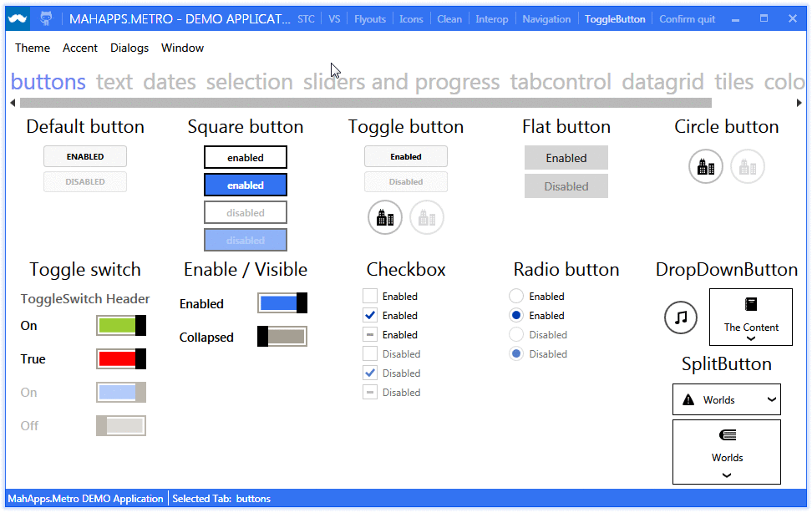Click the horizontal scrollbar below the tab strip
The width and height of the screenshot is (812, 513).
(368, 101)
